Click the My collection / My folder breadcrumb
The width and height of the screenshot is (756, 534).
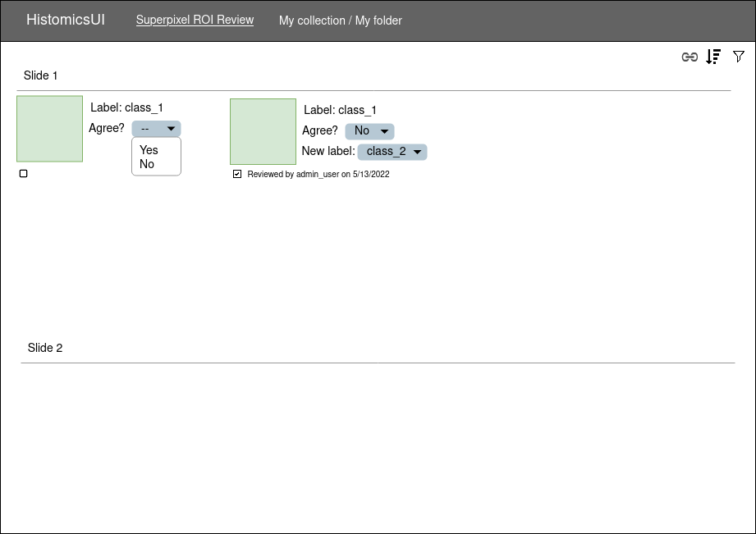(x=341, y=21)
